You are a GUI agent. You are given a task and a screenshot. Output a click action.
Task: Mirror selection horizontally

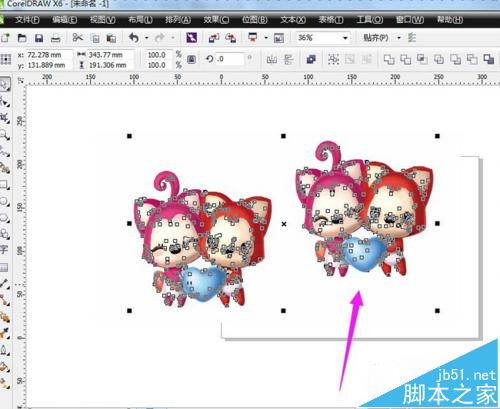coord(272,59)
